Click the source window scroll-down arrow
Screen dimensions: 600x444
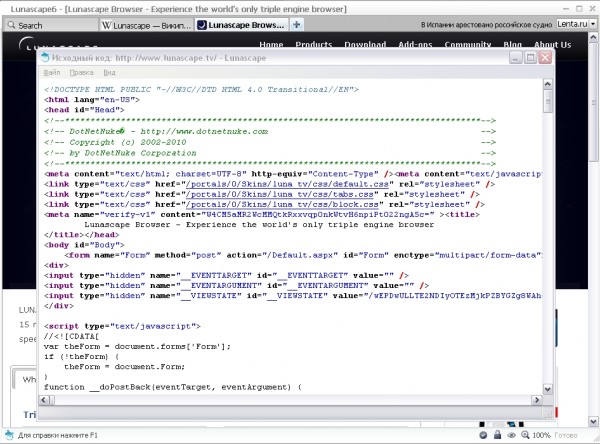click(548, 389)
